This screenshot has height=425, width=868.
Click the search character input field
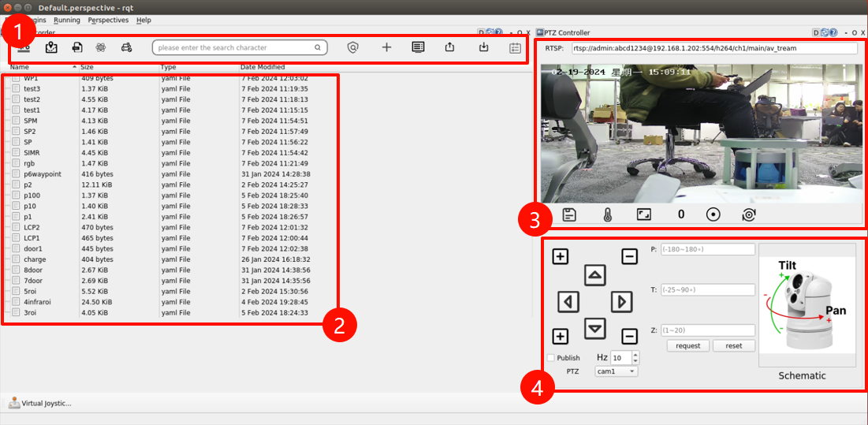point(240,47)
